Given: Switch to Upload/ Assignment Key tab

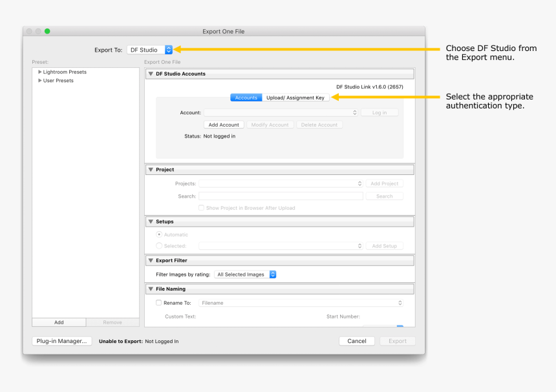Looking at the screenshot, I should pyautogui.click(x=295, y=98).
